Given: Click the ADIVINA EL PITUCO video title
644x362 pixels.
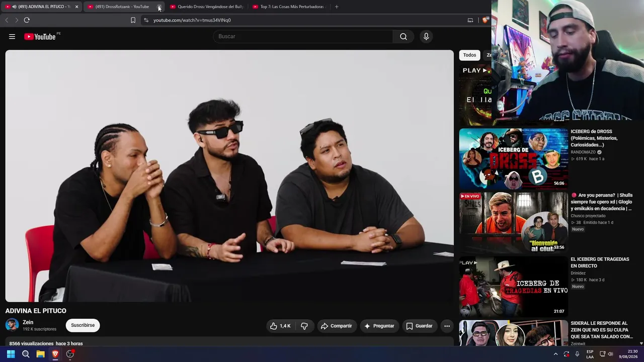Looking at the screenshot, I should tap(36, 311).
